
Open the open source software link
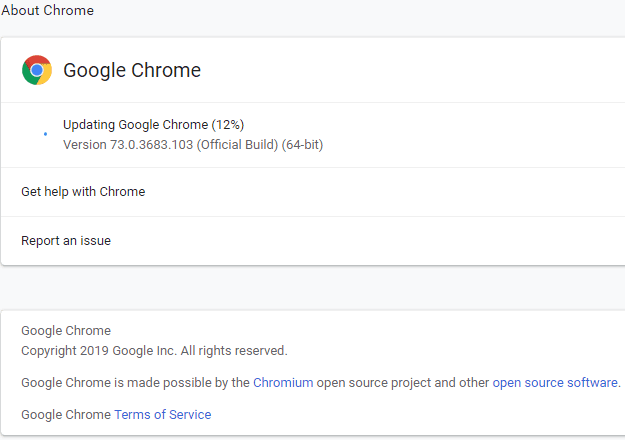[554, 382]
